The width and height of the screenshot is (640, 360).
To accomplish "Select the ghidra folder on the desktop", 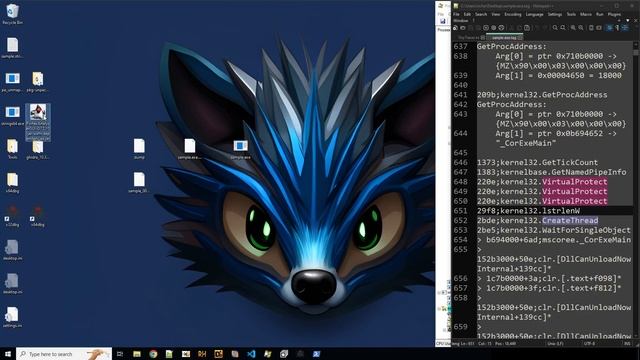I will click(38, 148).
